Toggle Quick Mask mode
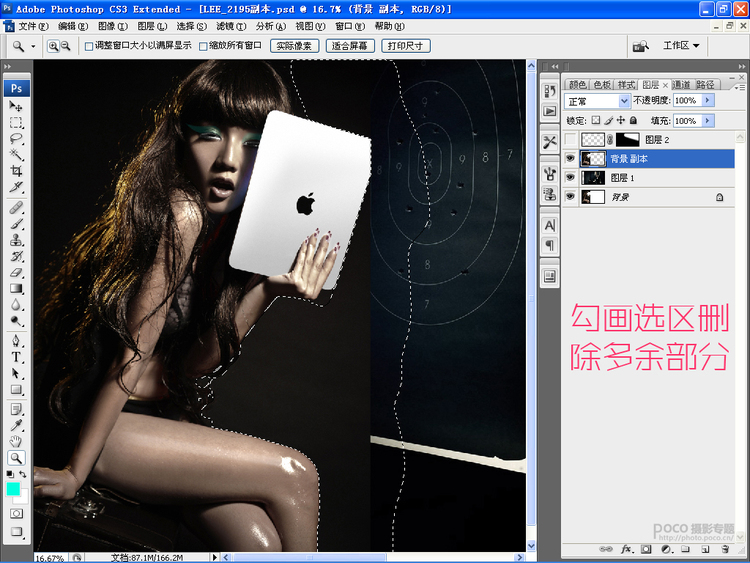 [x=16, y=513]
